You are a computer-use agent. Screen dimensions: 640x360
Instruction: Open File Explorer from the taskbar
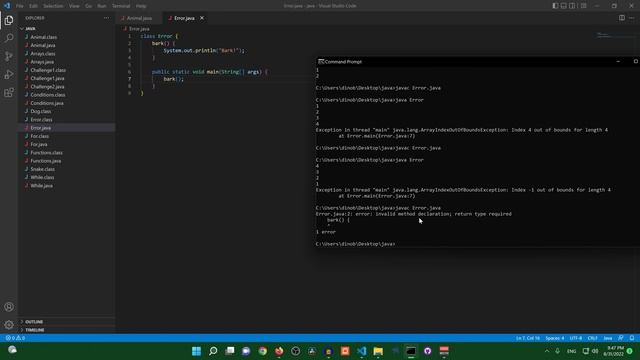pos(378,351)
